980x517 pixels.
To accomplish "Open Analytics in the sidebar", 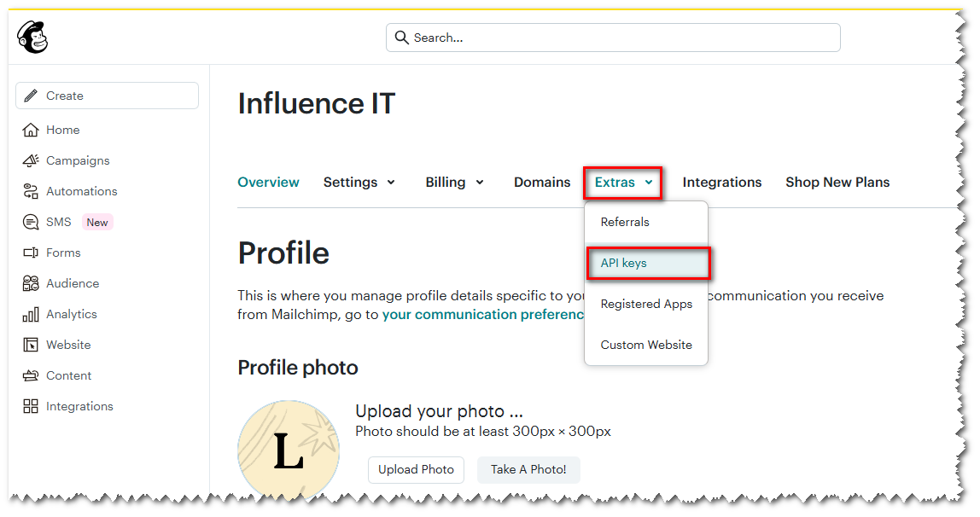I will pos(72,314).
